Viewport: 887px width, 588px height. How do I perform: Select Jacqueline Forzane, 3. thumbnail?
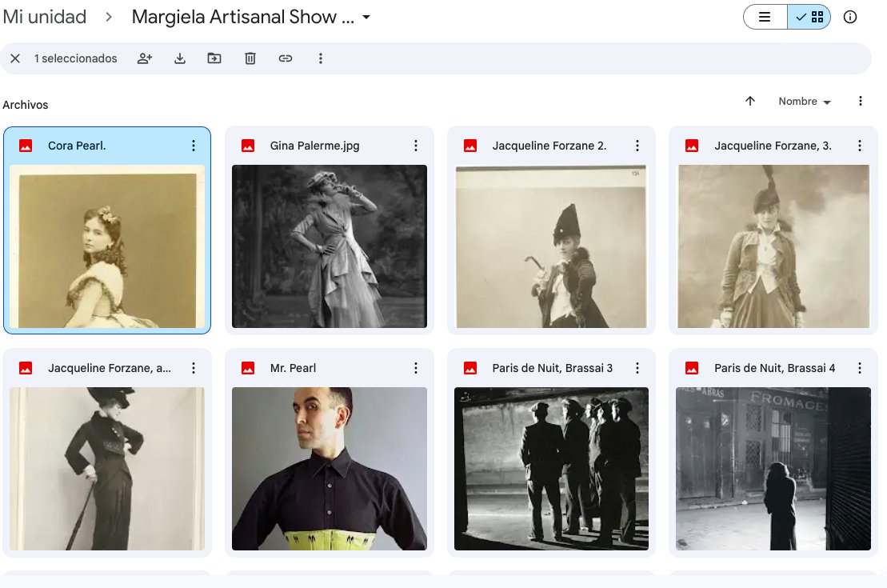[773, 246]
